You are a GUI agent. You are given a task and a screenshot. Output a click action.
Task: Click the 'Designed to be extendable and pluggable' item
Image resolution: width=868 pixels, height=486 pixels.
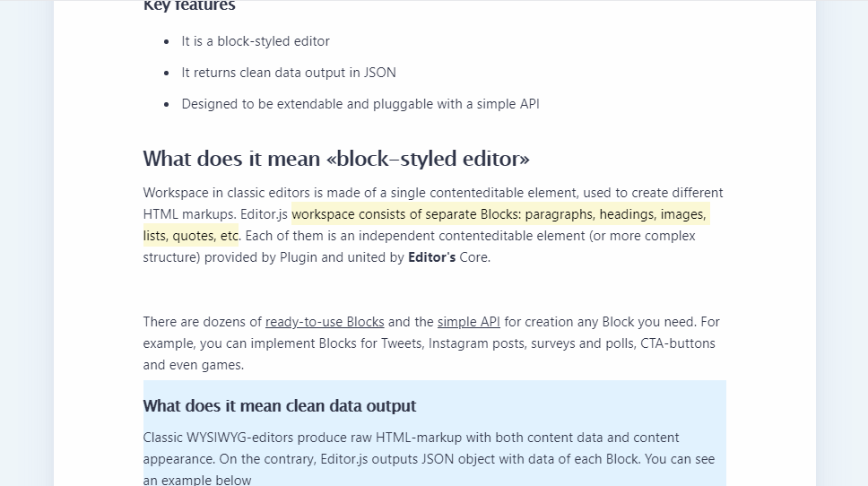360,104
